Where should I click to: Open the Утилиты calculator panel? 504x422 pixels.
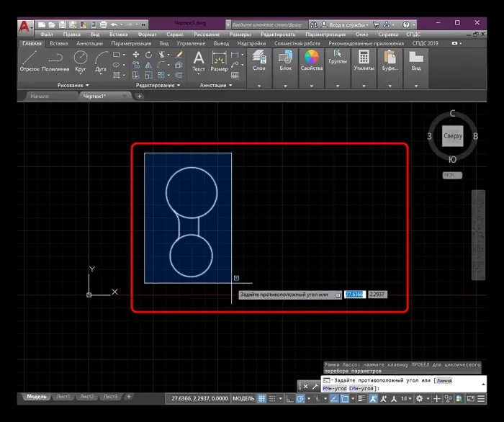[x=364, y=60]
